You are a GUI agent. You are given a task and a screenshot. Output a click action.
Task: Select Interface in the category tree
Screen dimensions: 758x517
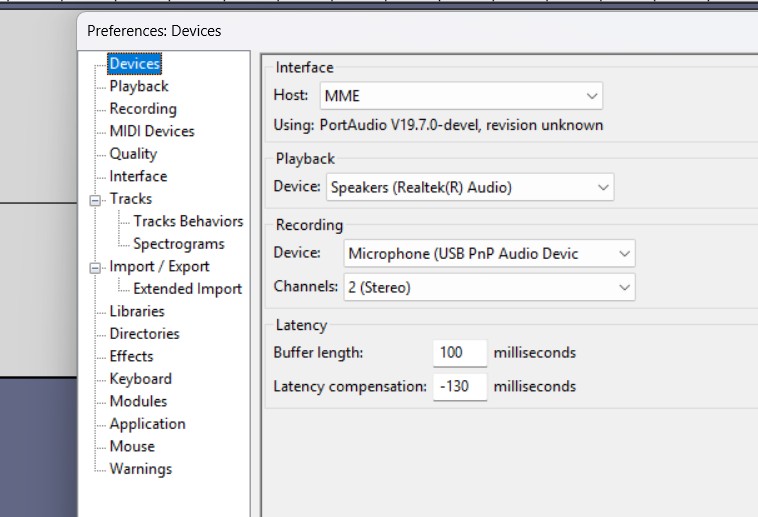click(138, 176)
